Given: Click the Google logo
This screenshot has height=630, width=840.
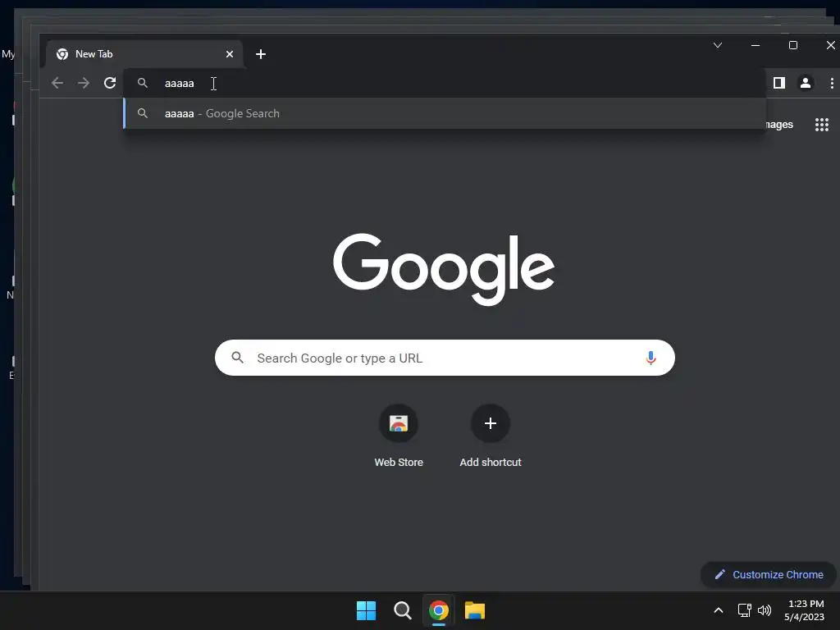Looking at the screenshot, I should (x=444, y=269).
